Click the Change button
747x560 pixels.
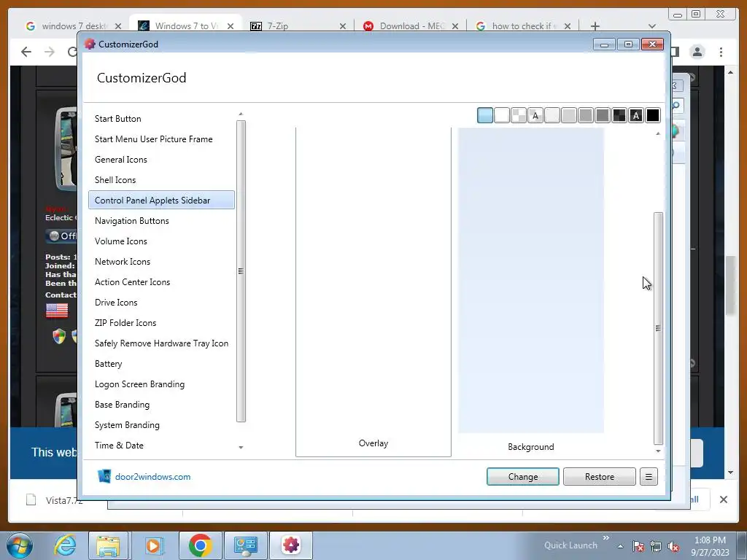pyautogui.click(x=522, y=477)
